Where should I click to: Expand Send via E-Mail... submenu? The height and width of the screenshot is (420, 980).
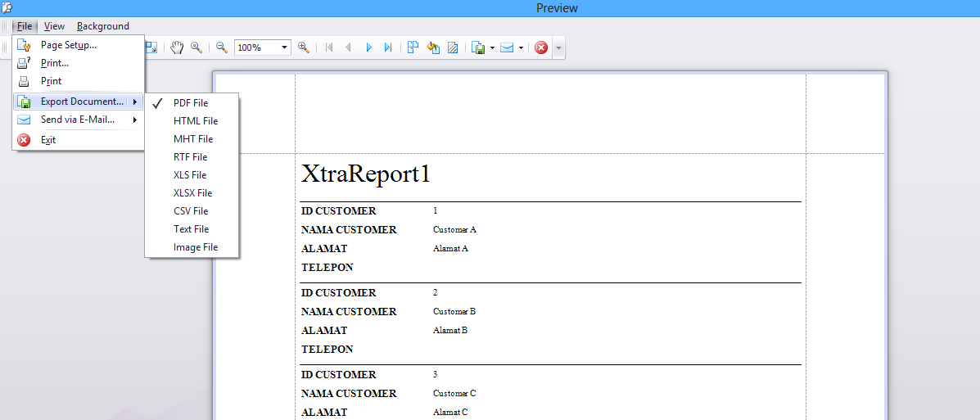click(x=78, y=120)
